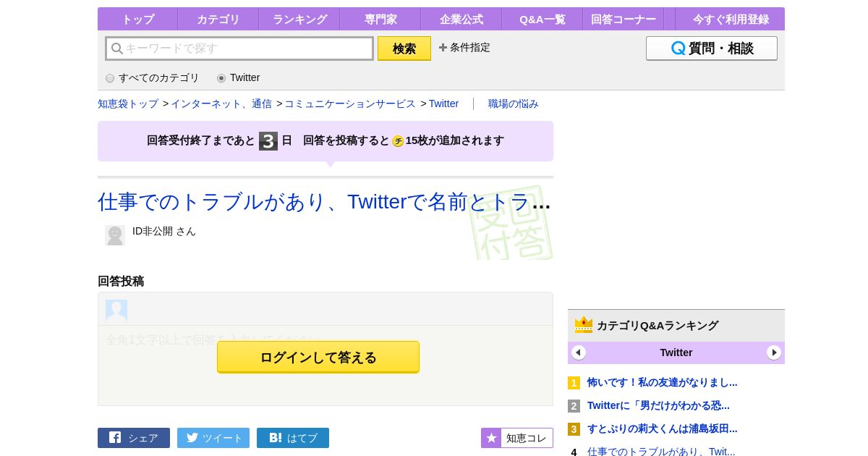Click the crown icon beside カテゴリQ&Aランキング
This screenshot has height=456, width=868.
(x=584, y=325)
